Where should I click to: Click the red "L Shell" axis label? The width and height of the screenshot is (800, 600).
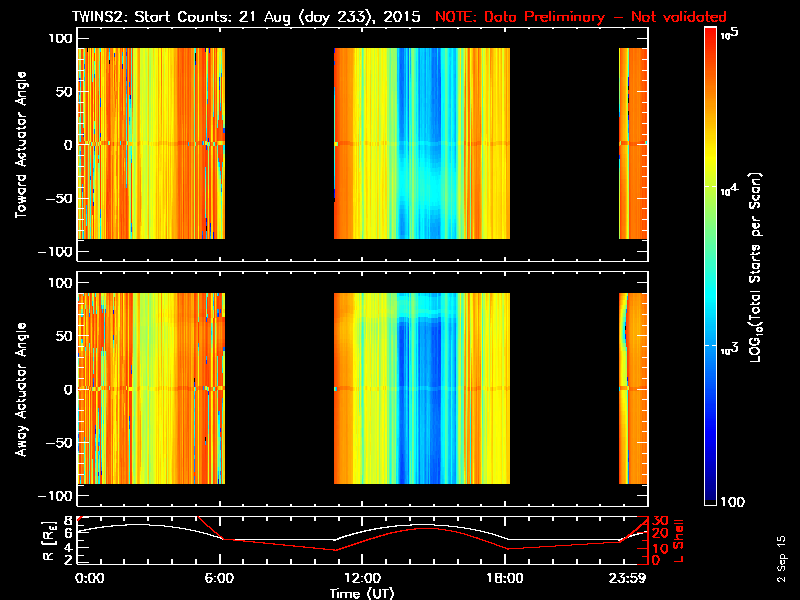[678, 541]
